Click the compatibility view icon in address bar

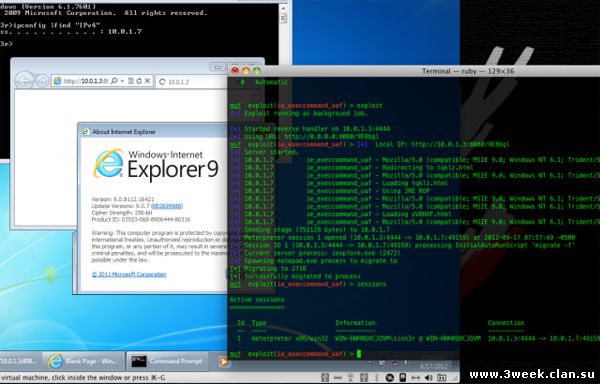(x=130, y=81)
